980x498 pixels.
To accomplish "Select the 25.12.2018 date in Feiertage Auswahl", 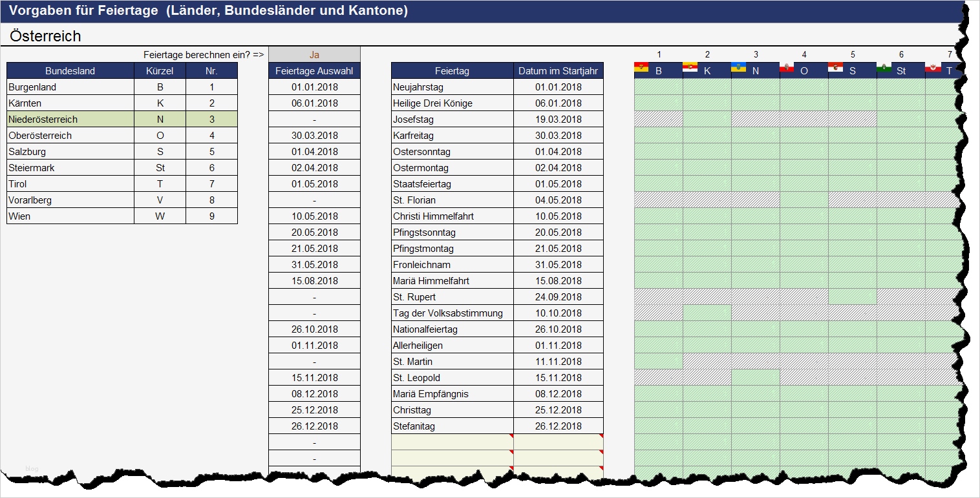I will click(314, 410).
